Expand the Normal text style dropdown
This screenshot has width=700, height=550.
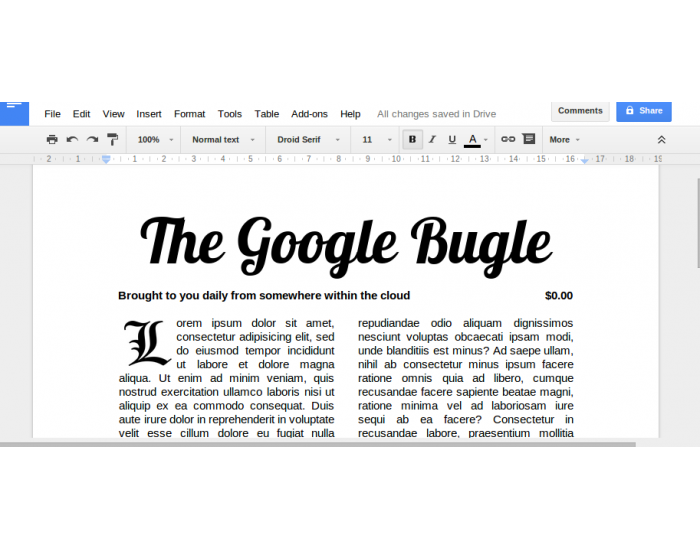click(x=223, y=140)
